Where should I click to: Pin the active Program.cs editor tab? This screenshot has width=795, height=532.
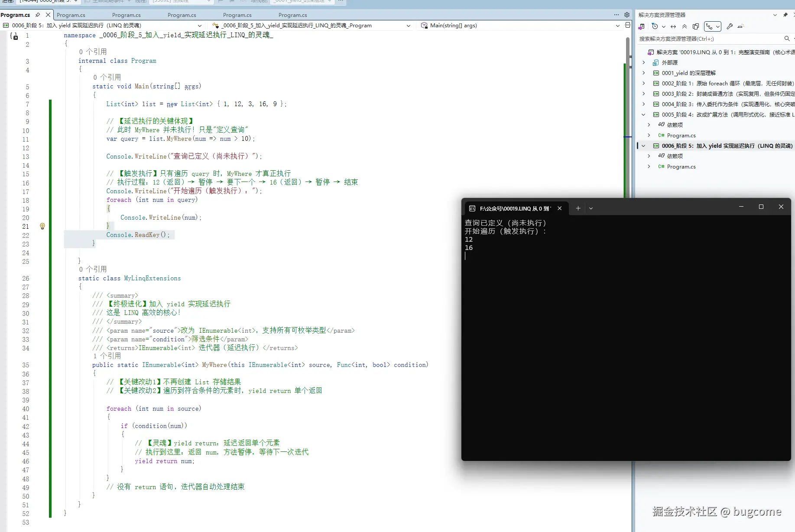pyautogui.click(x=38, y=15)
